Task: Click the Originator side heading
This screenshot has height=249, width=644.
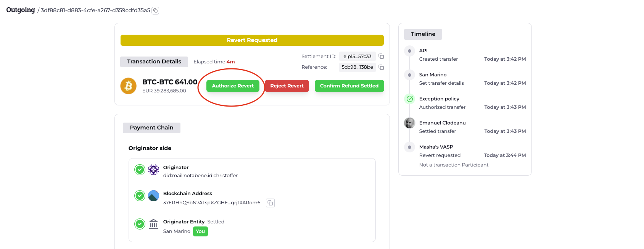Action: click(x=150, y=148)
